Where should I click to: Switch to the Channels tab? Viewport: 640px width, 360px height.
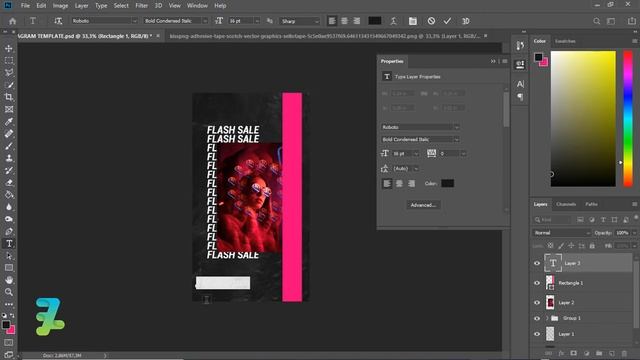pos(566,204)
